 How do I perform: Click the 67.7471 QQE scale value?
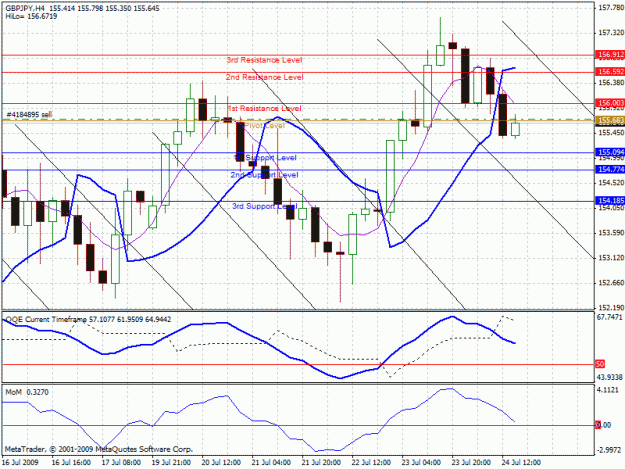coord(609,317)
